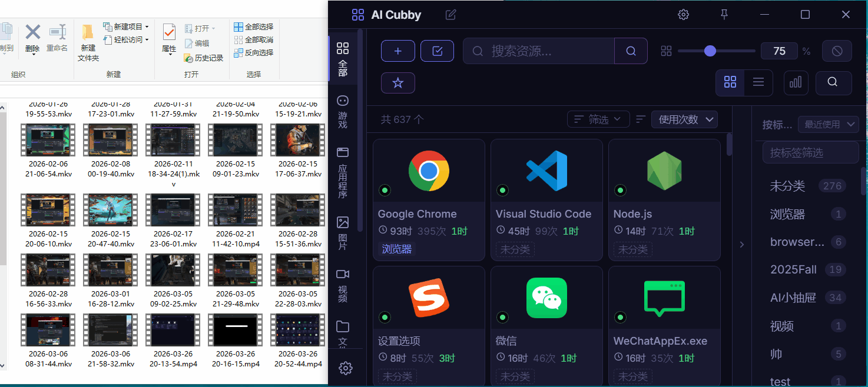The image size is (868, 387).
Task: Select the 2025Fall tag
Action: (x=808, y=269)
